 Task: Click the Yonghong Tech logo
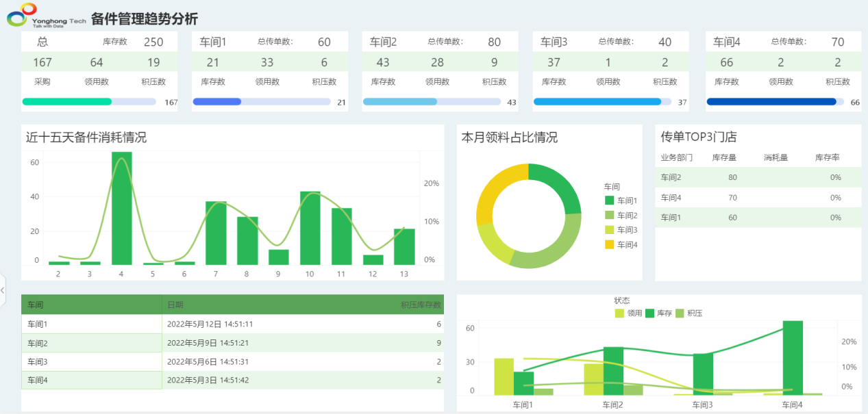[46, 16]
